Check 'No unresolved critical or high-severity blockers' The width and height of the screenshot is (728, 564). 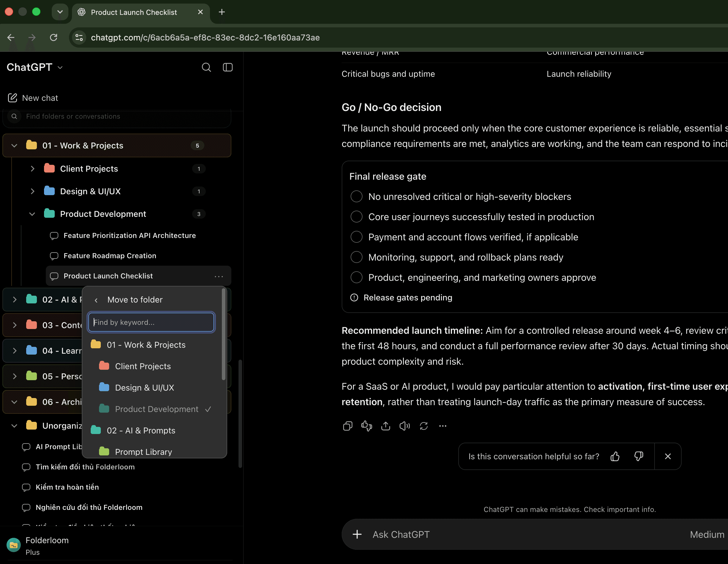pyautogui.click(x=356, y=197)
